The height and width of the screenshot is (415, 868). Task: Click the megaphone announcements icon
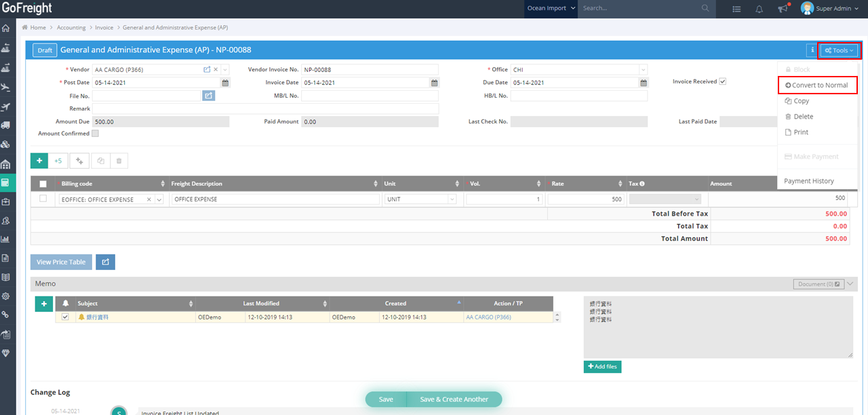point(783,9)
